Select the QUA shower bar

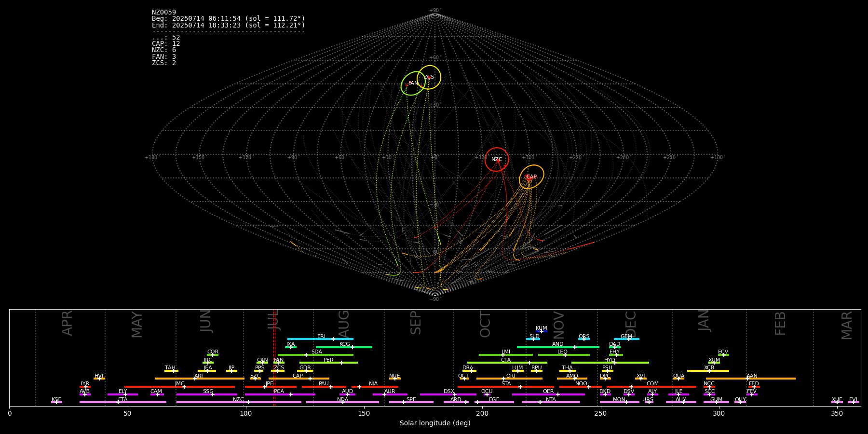[678, 379]
